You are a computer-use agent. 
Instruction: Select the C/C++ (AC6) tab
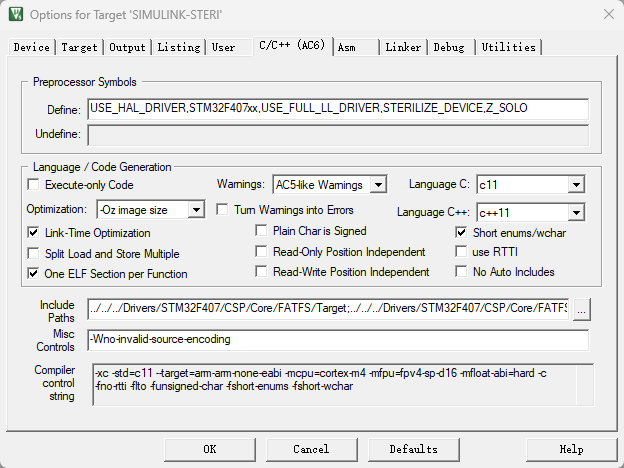click(x=292, y=46)
